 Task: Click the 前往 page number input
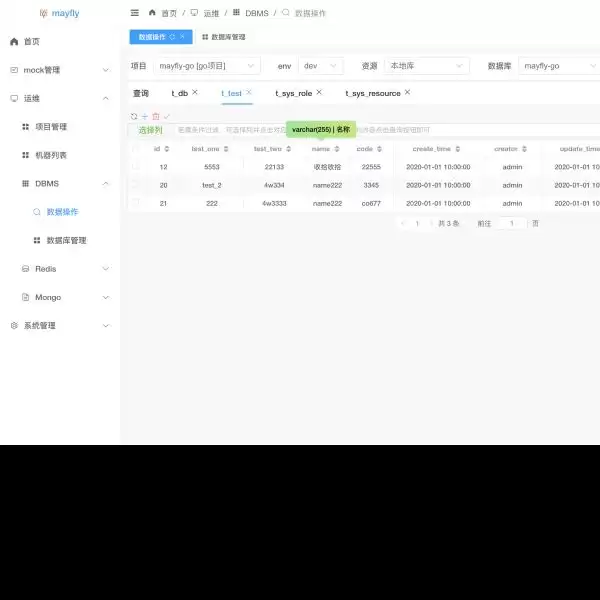coord(512,223)
